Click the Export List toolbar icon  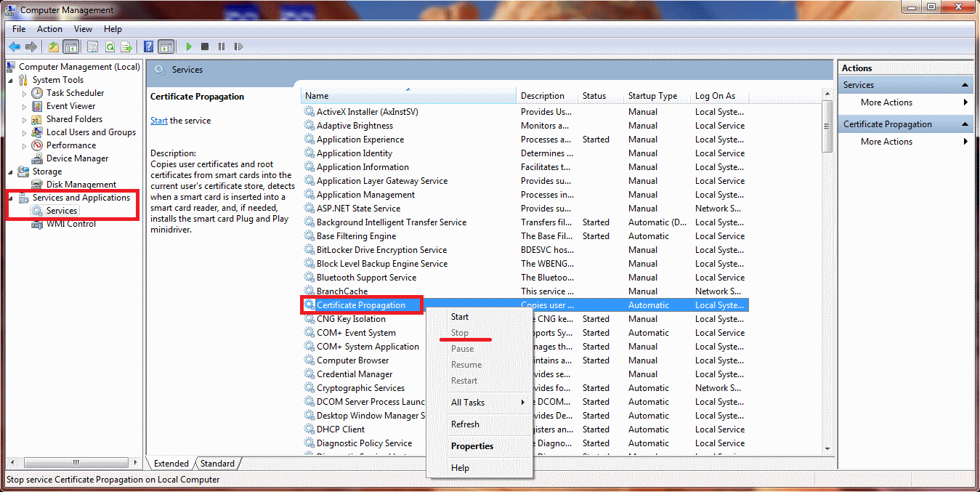126,47
